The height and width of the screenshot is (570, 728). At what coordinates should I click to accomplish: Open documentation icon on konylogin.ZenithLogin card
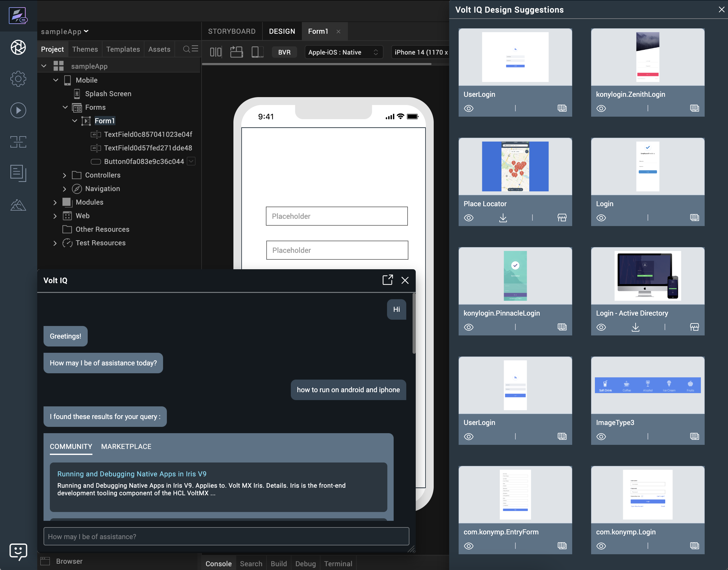click(694, 108)
